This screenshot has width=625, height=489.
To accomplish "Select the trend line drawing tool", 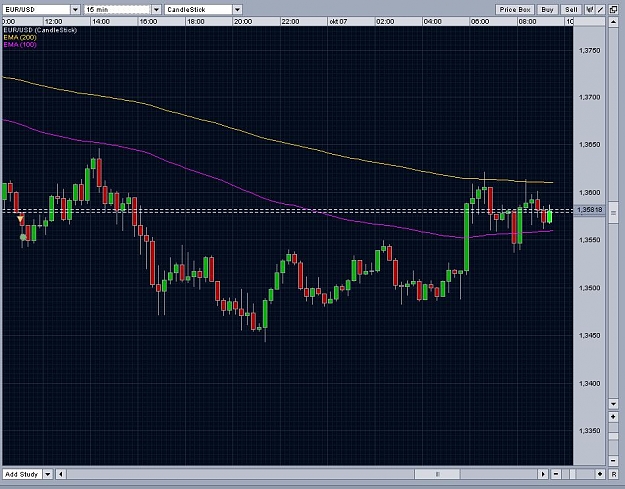I will click(600, 10).
